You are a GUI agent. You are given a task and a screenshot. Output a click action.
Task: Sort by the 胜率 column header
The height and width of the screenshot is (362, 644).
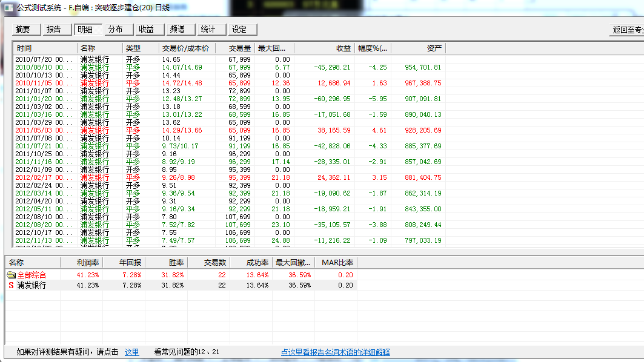coord(166,263)
